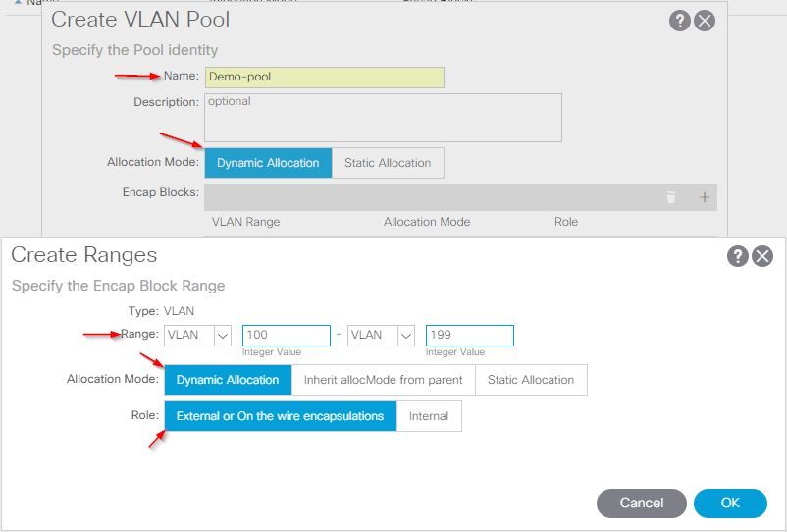This screenshot has height=532, width=787.
Task: Click the range end value field 199
Action: (x=470, y=336)
